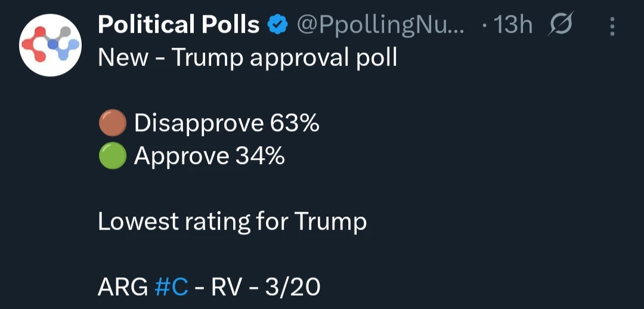Open the Political Polls display name
Image resolution: width=644 pixels, height=309 pixels.
(178, 25)
